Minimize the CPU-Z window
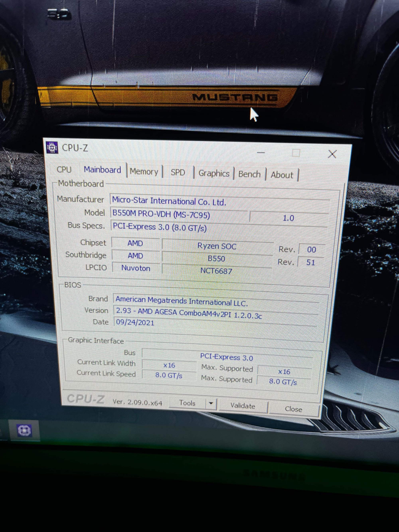The image size is (399, 532). click(x=261, y=152)
